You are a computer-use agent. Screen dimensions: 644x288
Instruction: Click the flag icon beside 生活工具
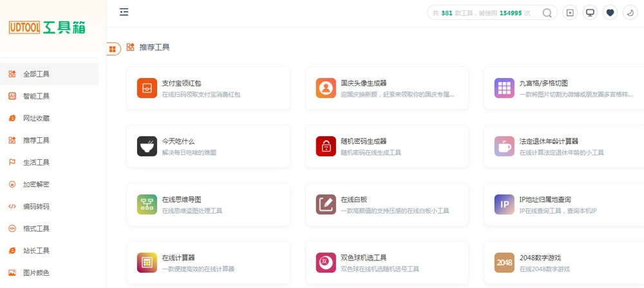[12, 162]
